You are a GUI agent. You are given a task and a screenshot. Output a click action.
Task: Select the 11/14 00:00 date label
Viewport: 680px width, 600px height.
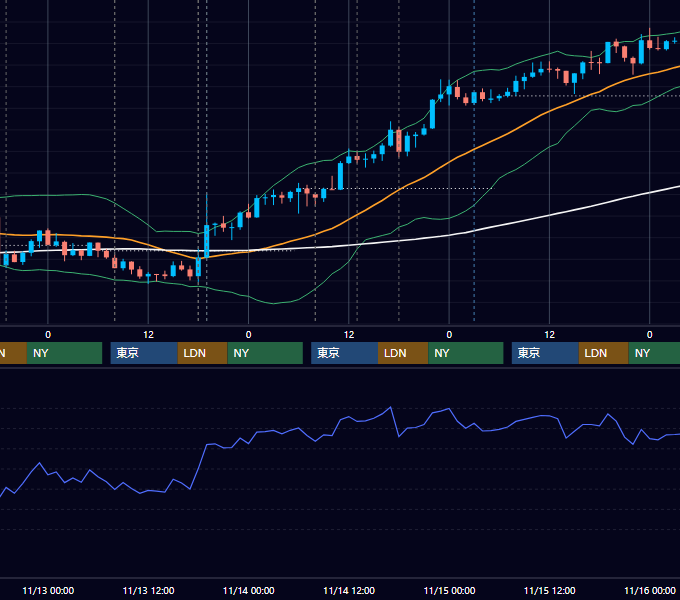click(x=248, y=590)
